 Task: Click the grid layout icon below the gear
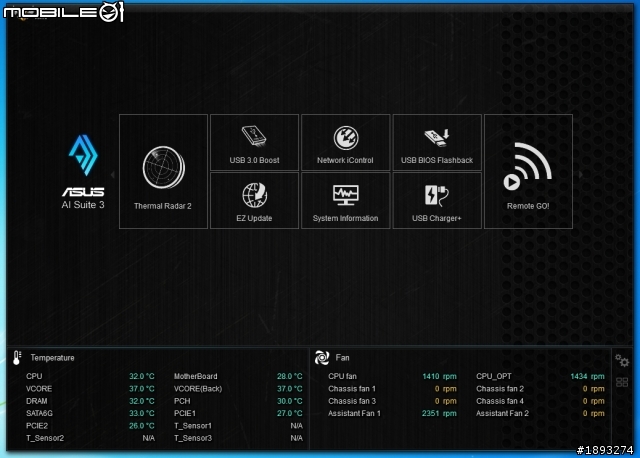(622, 382)
